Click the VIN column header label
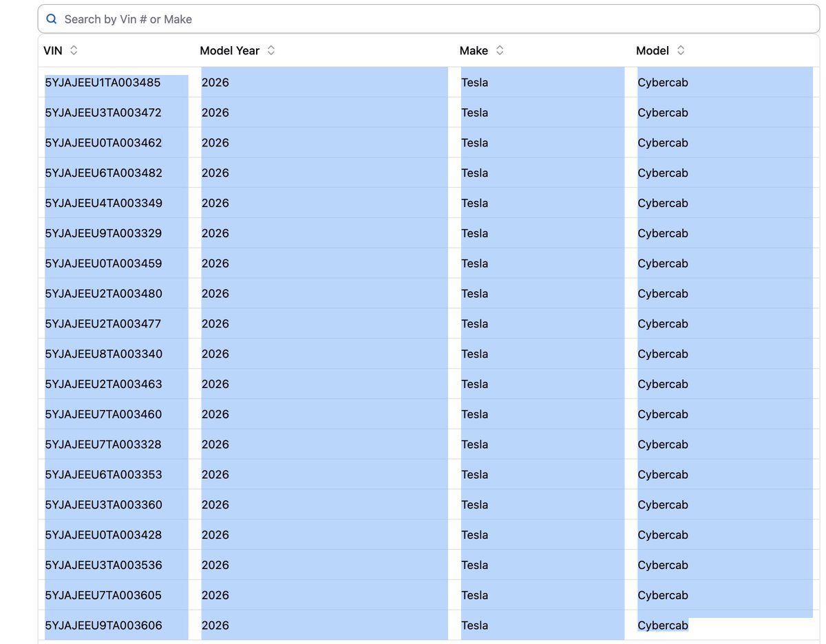The width and height of the screenshot is (826, 644). point(53,51)
